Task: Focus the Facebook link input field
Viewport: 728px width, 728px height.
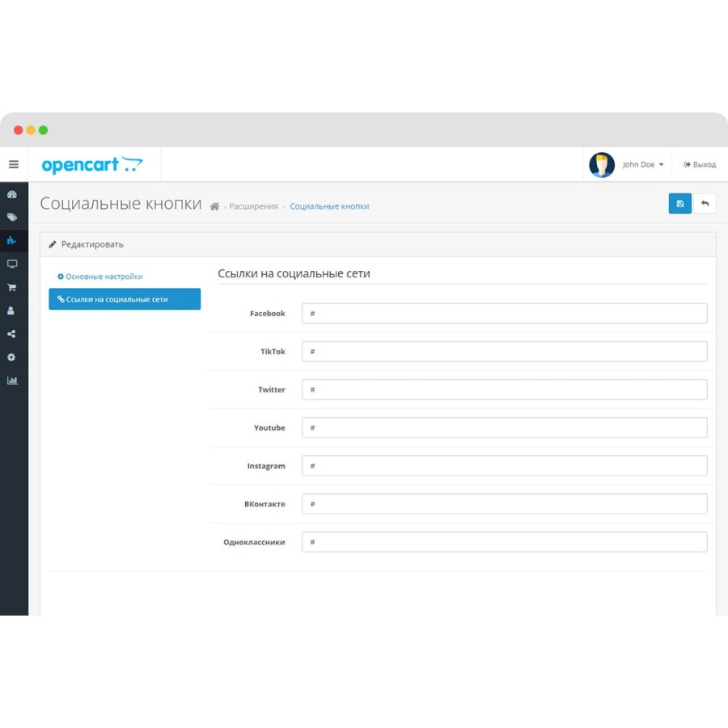Action: [x=504, y=313]
